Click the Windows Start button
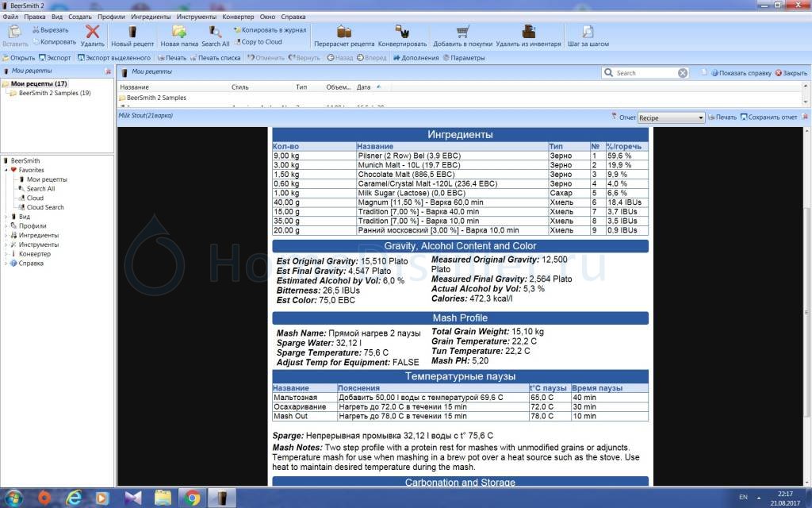 tap(13, 498)
